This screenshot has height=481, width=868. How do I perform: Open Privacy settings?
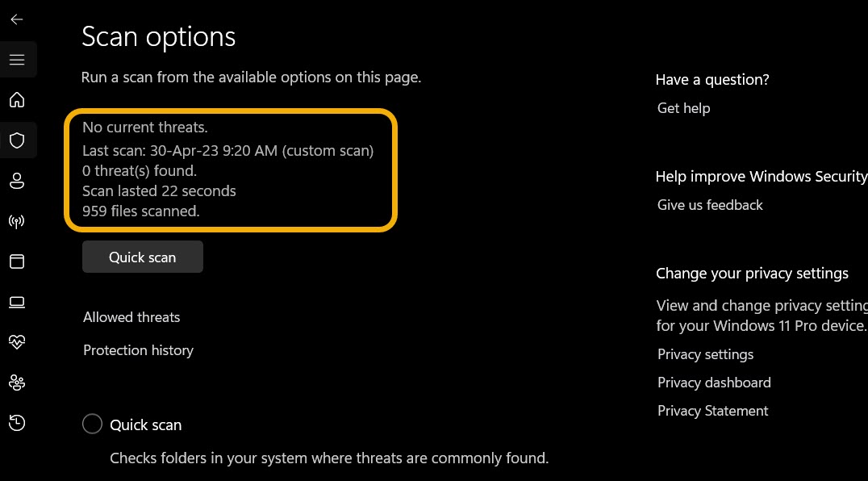click(x=705, y=353)
